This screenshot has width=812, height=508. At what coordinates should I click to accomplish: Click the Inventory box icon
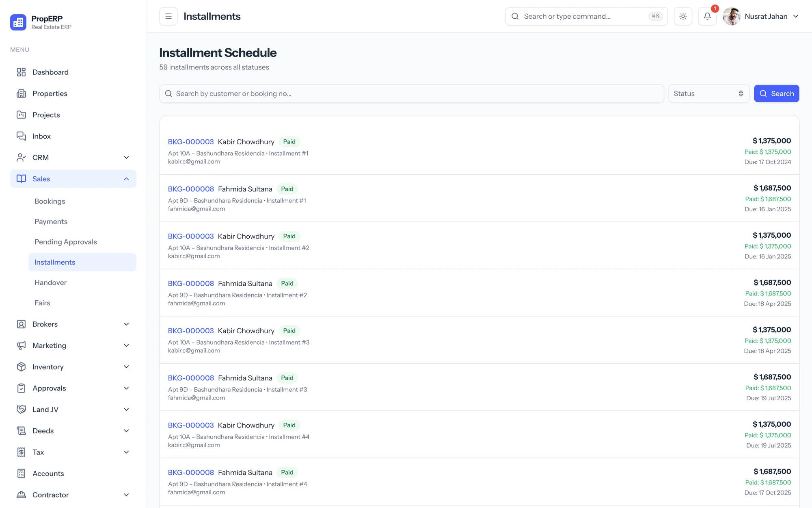21,367
